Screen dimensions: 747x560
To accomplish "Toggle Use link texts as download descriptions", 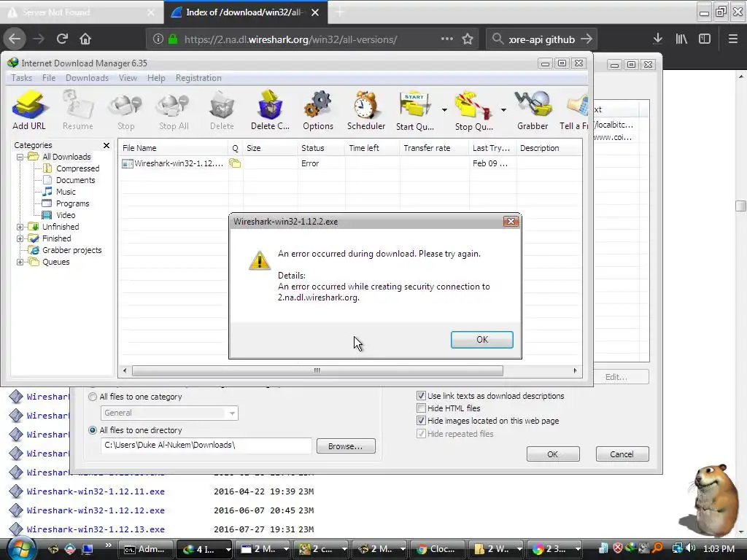I will coord(421,396).
